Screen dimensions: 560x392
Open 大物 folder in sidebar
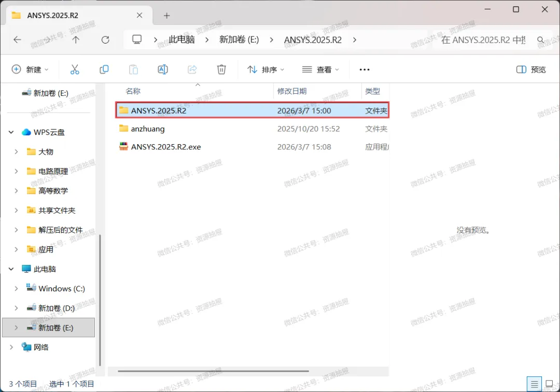(x=40, y=152)
